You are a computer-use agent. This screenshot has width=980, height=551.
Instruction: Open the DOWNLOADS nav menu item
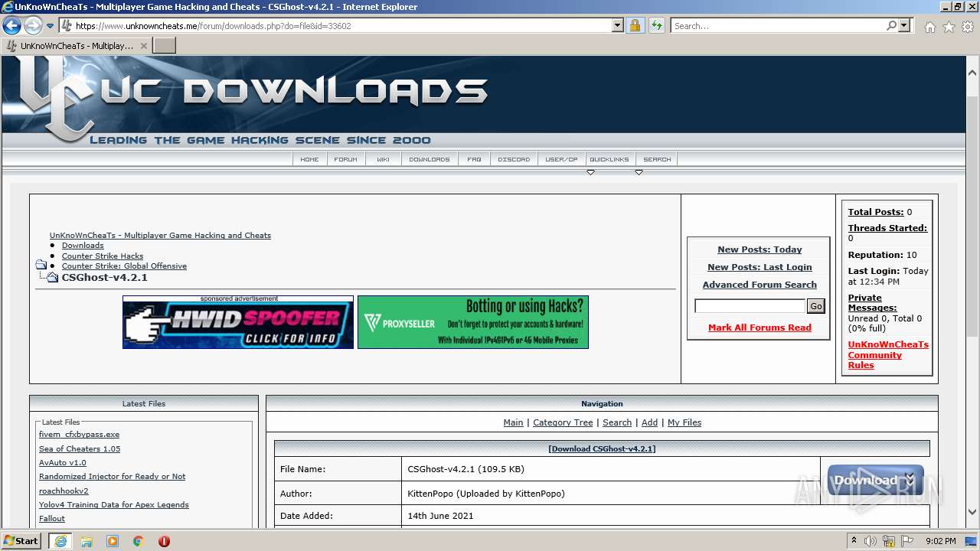click(x=430, y=159)
